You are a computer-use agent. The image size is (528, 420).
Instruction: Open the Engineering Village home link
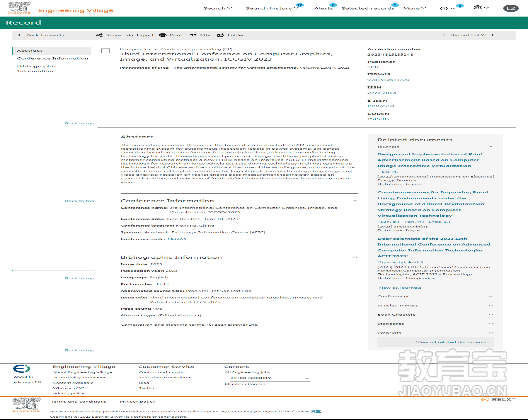pos(76,10)
